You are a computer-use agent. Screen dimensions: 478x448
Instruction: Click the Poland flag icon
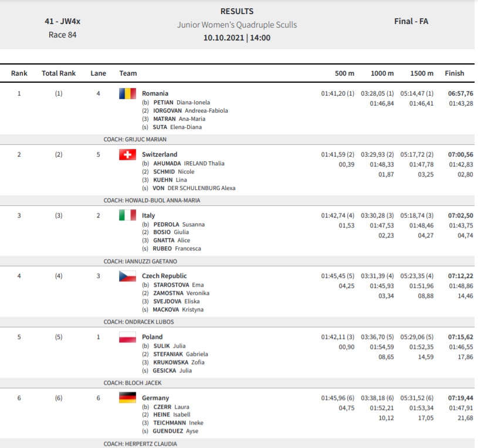pyautogui.click(x=127, y=337)
